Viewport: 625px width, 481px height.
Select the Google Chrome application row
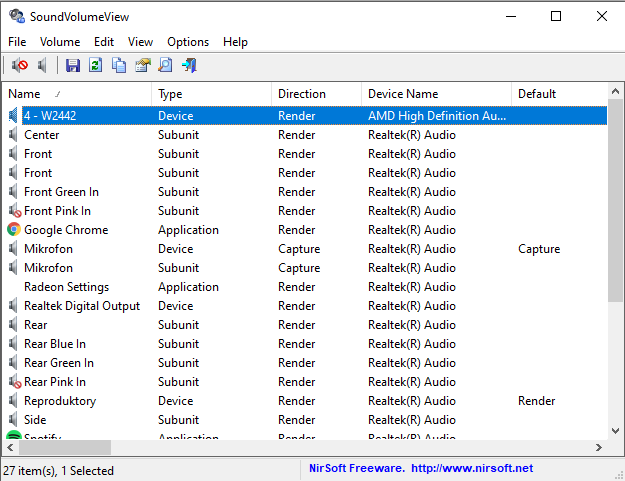65,230
